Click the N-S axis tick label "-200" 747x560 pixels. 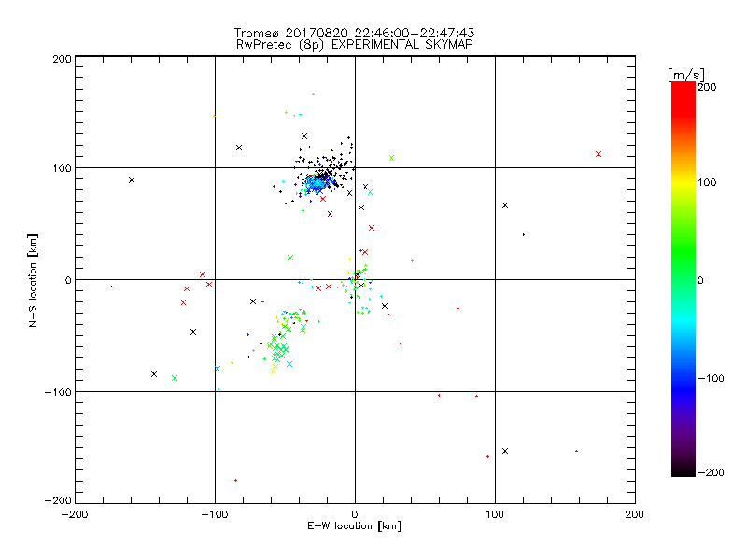click(x=58, y=500)
